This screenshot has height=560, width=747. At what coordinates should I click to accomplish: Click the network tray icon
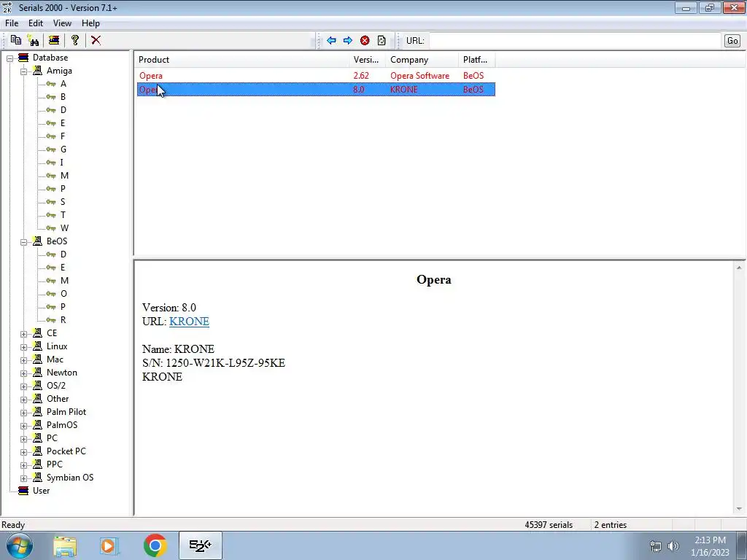point(656,546)
